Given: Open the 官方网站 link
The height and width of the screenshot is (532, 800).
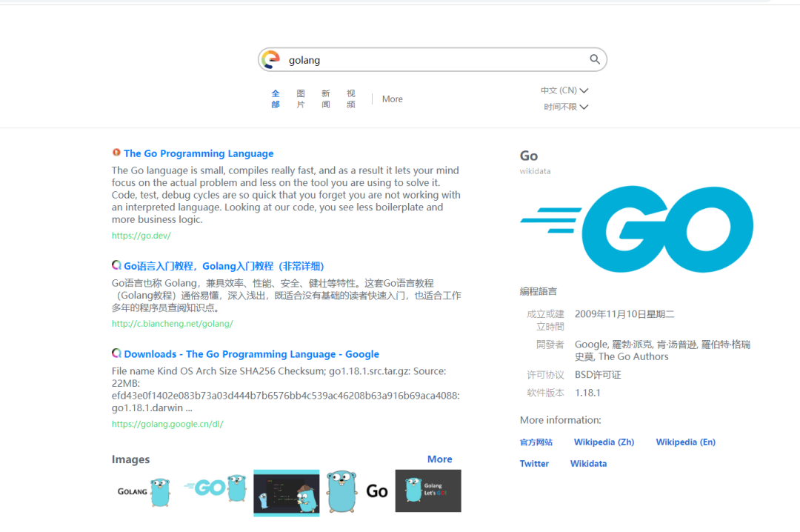Looking at the screenshot, I should [x=536, y=442].
